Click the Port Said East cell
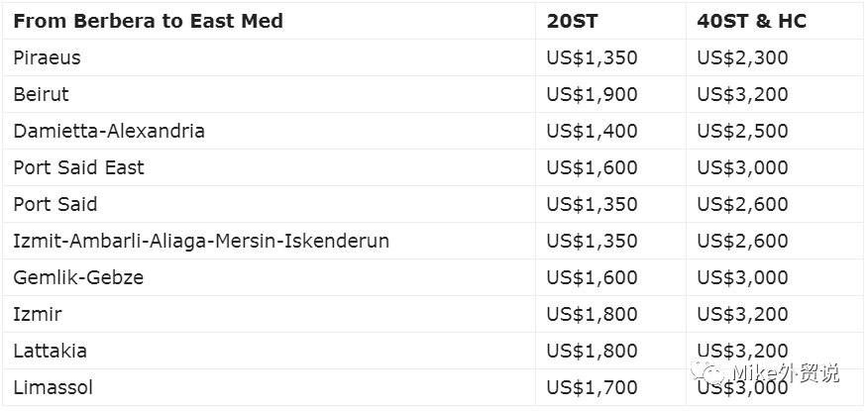 point(78,167)
